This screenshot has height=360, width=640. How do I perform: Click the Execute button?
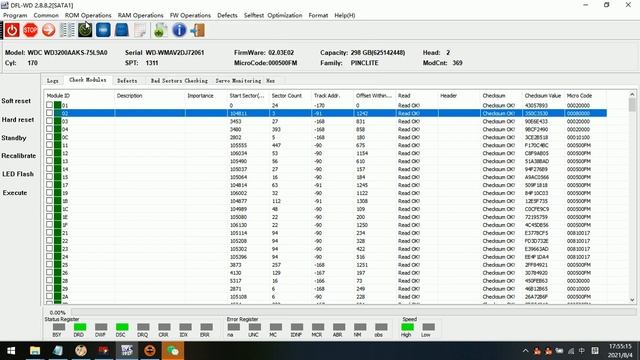[15, 193]
